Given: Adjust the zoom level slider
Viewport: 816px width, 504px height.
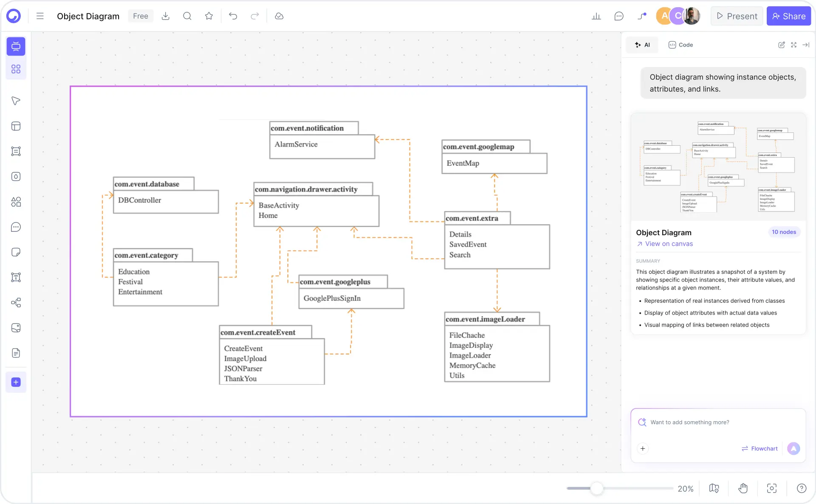Looking at the screenshot, I should pos(597,488).
